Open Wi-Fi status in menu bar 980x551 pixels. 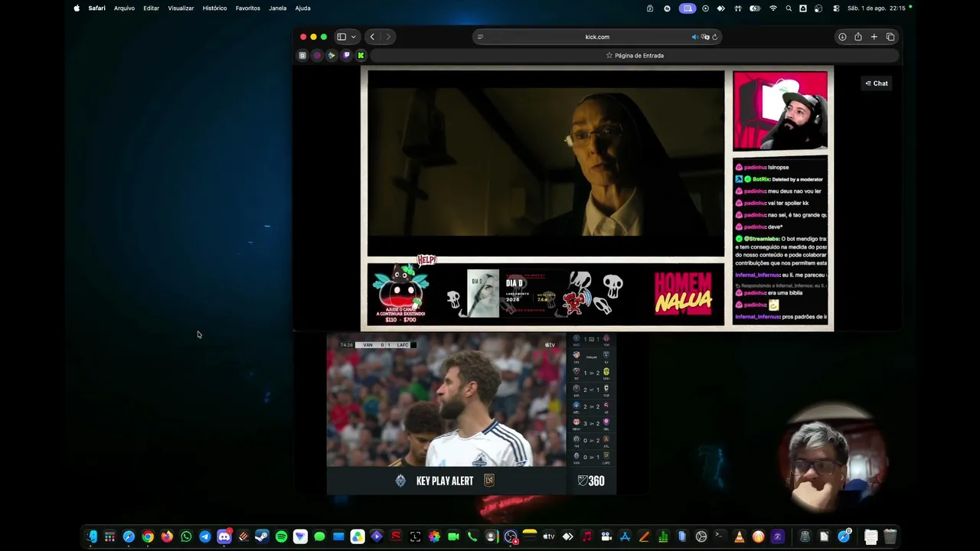coord(773,8)
